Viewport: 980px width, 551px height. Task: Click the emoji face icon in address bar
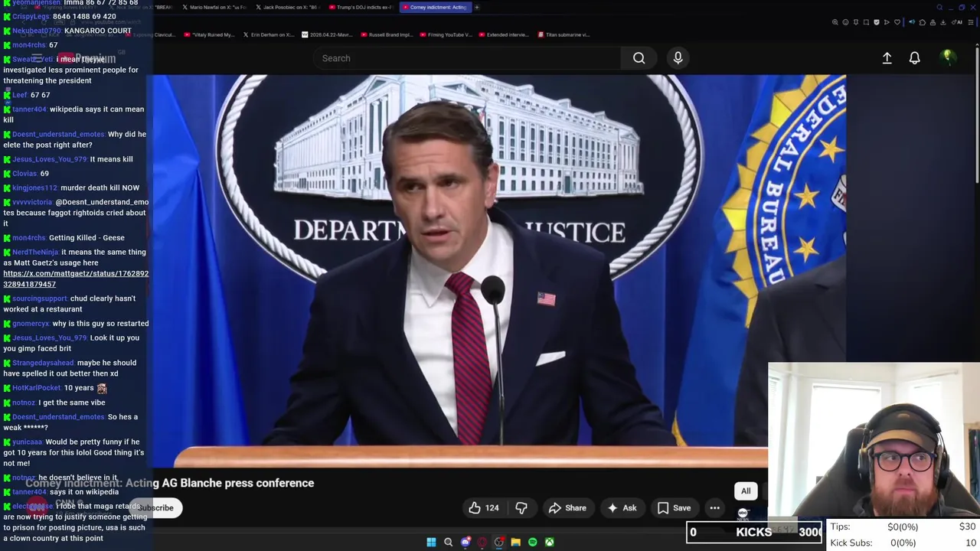(x=845, y=22)
